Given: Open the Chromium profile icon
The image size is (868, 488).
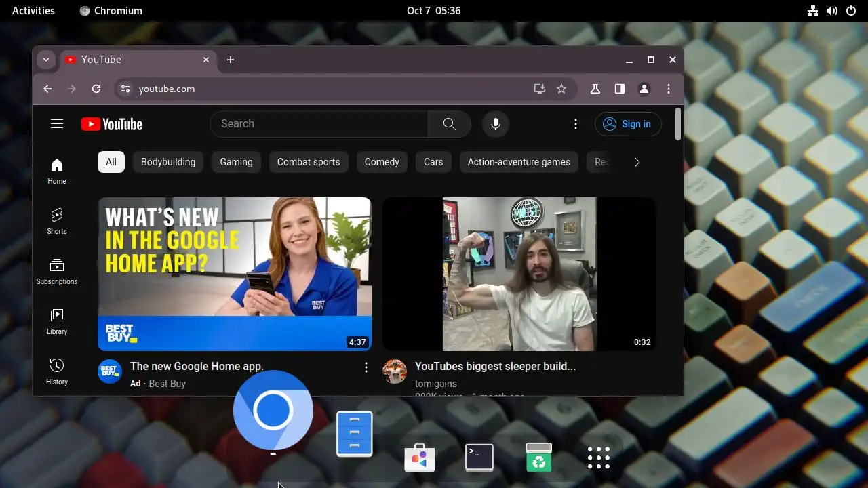Looking at the screenshot, I should point(644,89).
